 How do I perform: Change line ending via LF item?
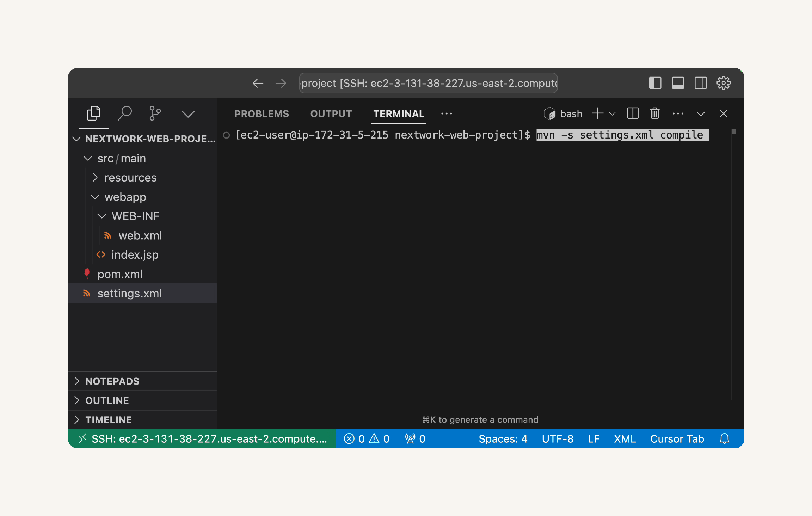pyautogui.click(x=593, y=439)
